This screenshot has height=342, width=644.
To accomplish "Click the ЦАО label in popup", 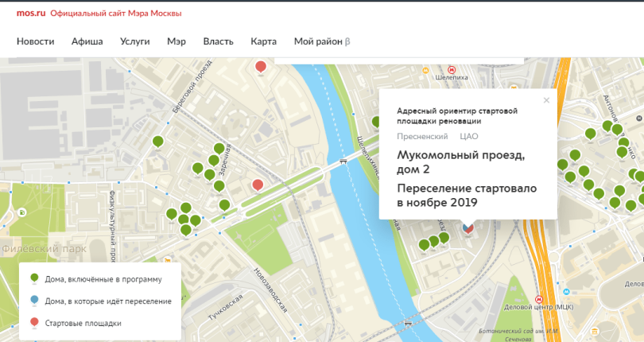I will [469, 137].
